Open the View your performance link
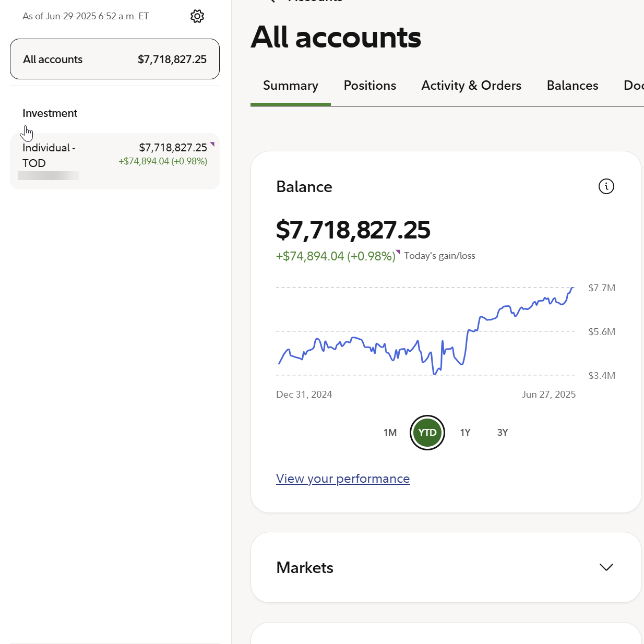644x644 pixels. pyautogui.click(x=343, y=479)
